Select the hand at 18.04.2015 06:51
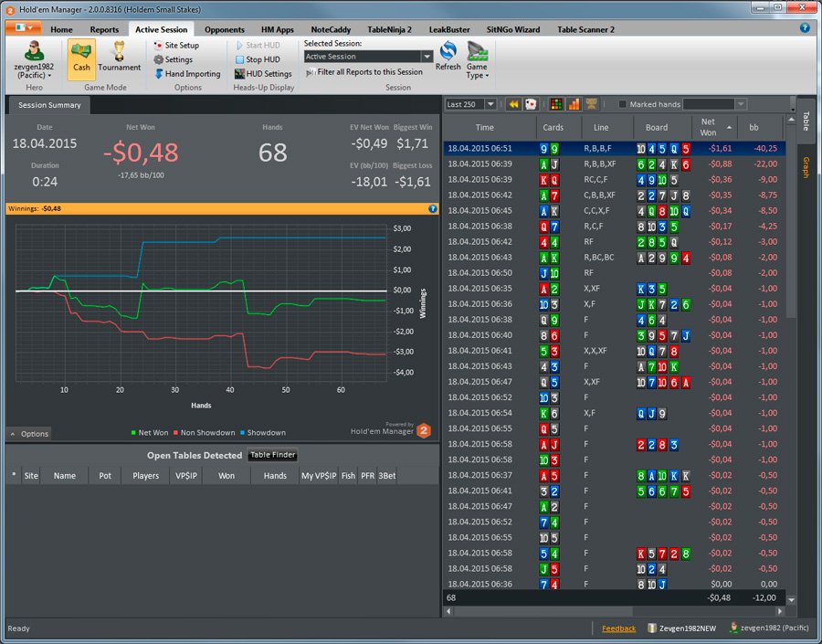 tap(615, 148)
